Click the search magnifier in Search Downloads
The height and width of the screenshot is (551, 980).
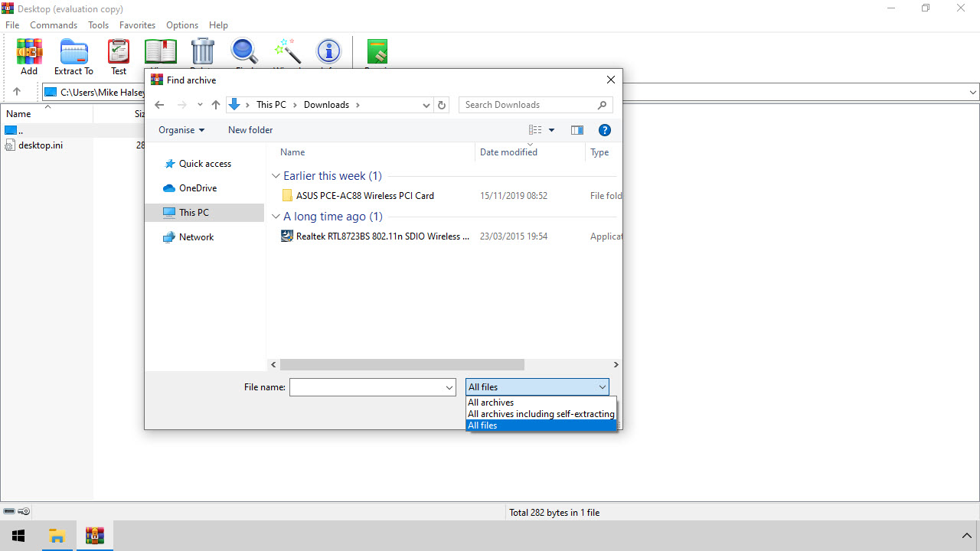point(602,105)
